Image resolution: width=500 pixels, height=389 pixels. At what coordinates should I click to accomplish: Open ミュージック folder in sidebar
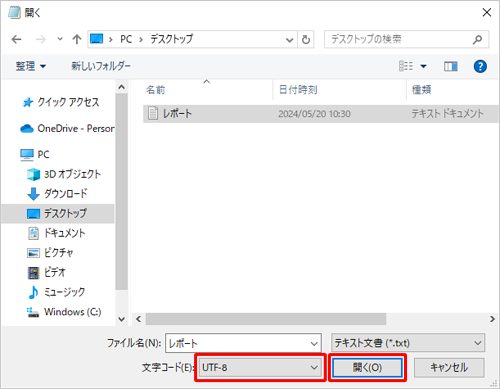pos(56,292)
